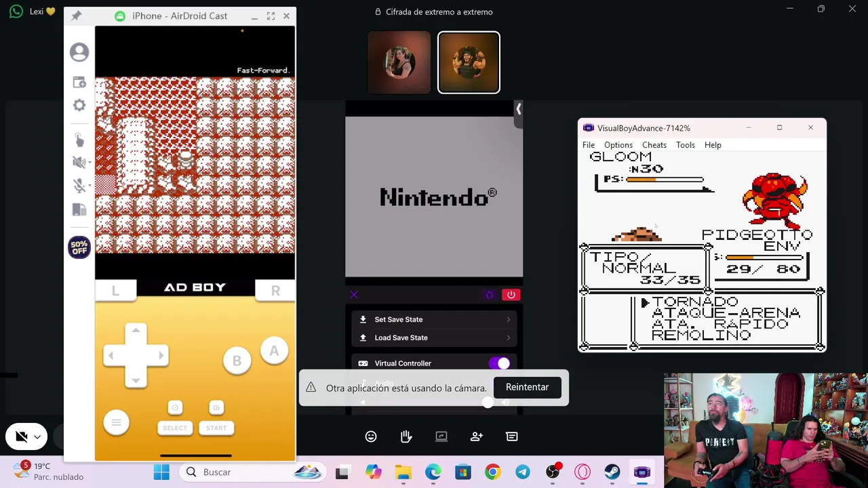Screen dimensions: 868x488
Task: Open the AirDroid Cast new-window icon
Action: point(79,82)
